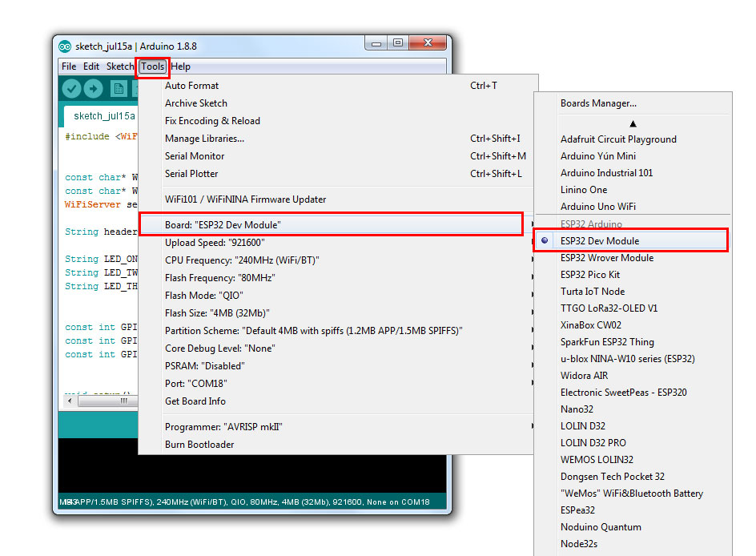Open the File menu

[69, 66]
